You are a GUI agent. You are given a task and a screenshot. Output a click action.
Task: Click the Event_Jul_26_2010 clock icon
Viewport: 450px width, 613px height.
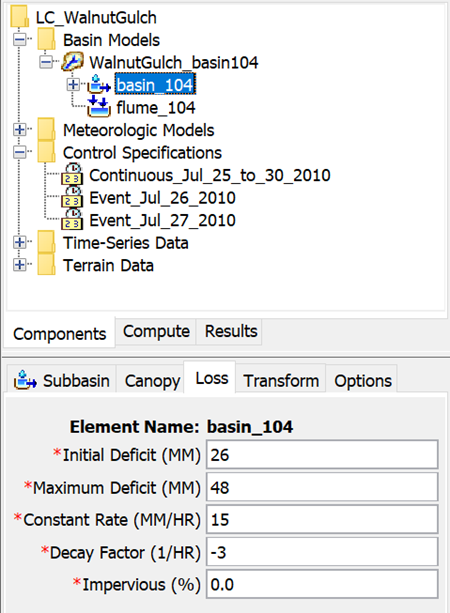click(72, 197)
